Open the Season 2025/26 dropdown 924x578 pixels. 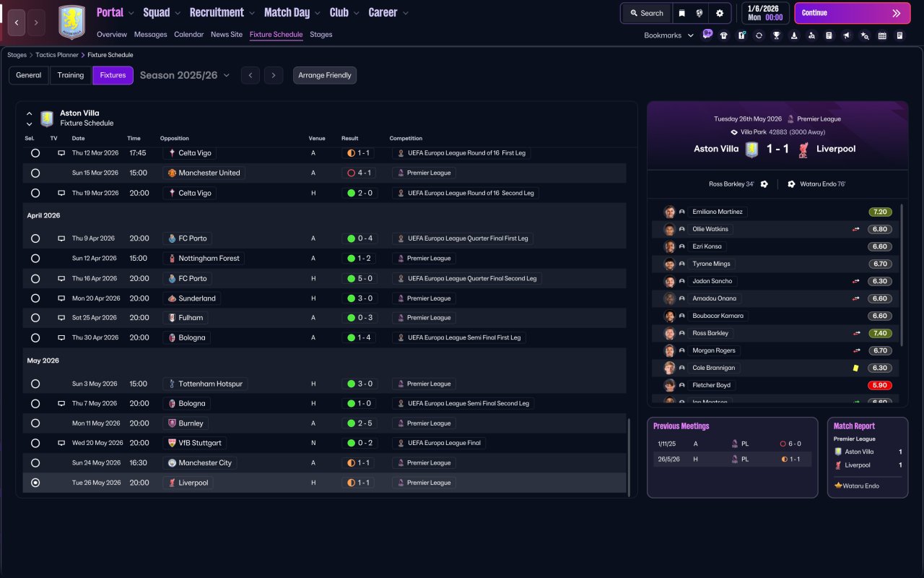pyautogui.click(x=185, y=75)
